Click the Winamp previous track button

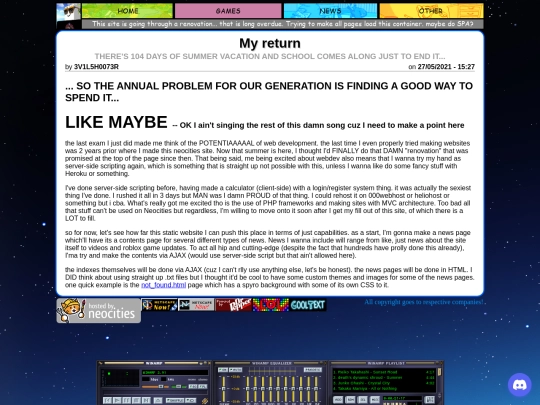point(107,401)
